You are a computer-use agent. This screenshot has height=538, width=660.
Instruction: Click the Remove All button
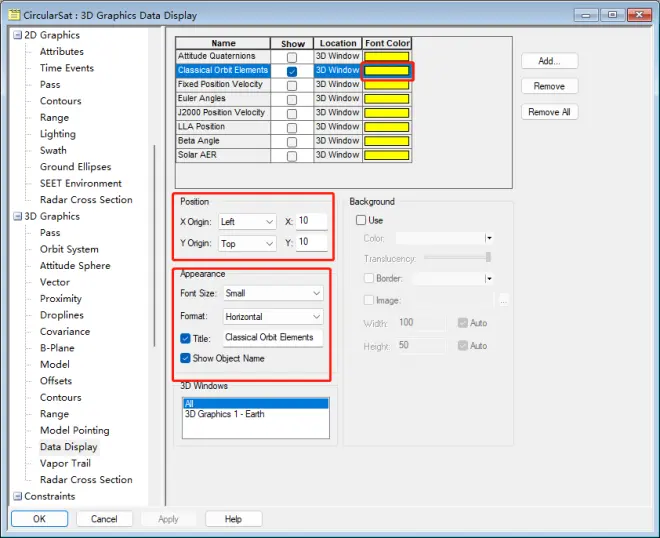point(549,112)
